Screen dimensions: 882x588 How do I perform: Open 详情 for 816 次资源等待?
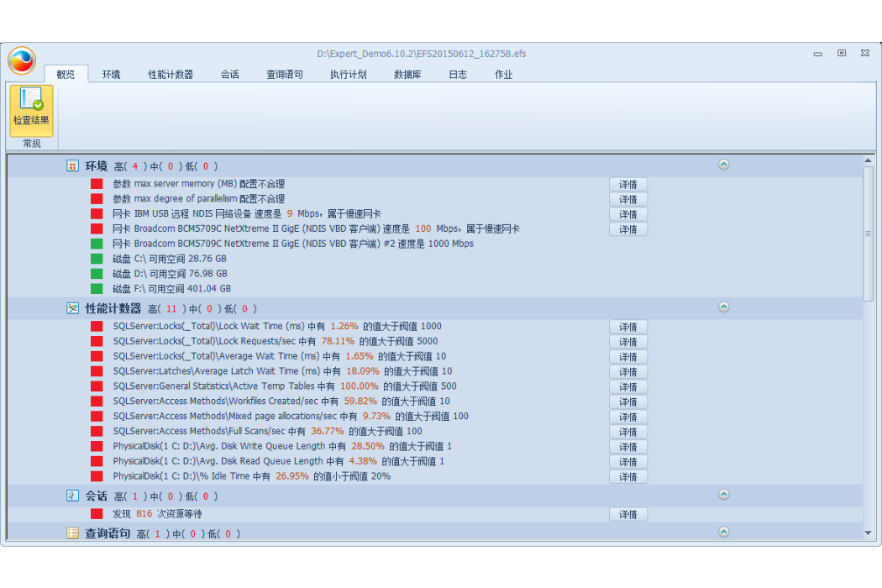(627, 514)
